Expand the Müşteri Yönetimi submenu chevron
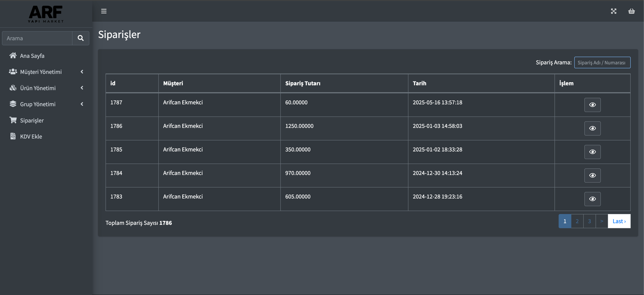 click(x=82, y=72)
